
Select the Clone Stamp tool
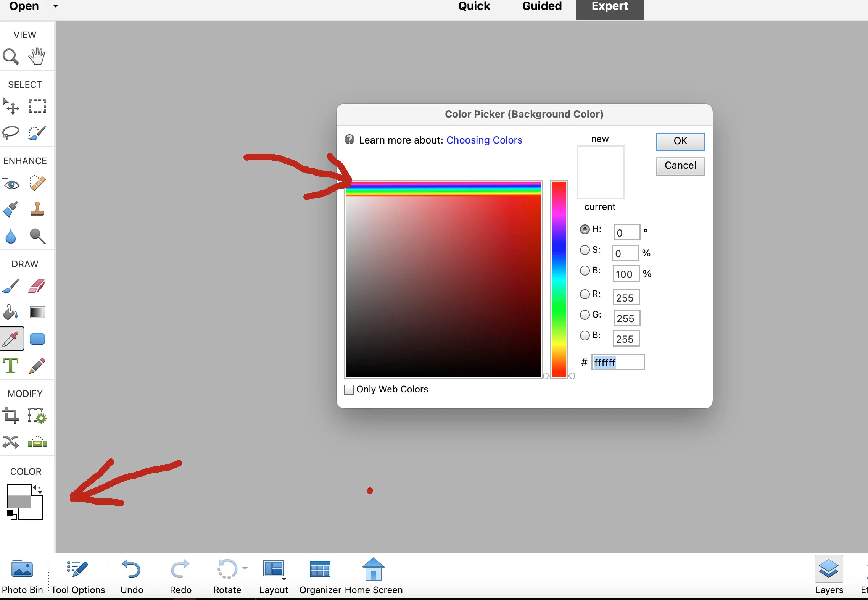coord(37,209)
